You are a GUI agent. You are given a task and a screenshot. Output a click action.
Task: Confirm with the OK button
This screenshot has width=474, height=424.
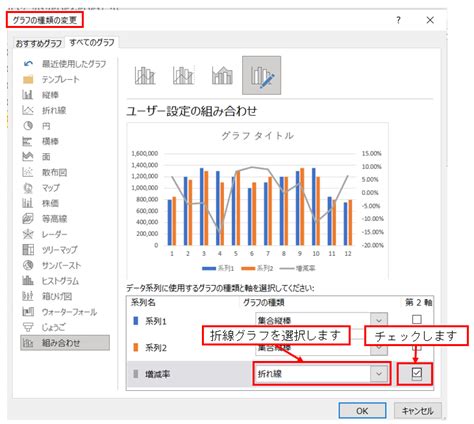click(362, 411)
